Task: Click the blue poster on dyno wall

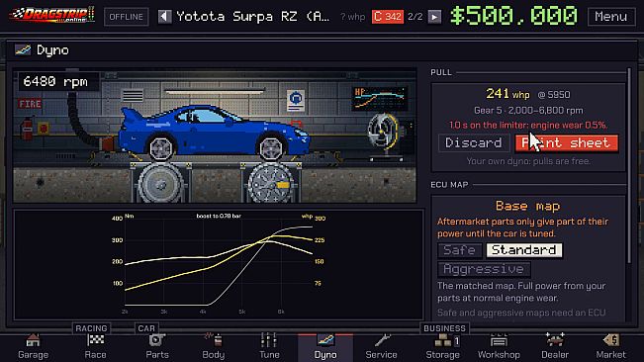Action: coord(296,101)
